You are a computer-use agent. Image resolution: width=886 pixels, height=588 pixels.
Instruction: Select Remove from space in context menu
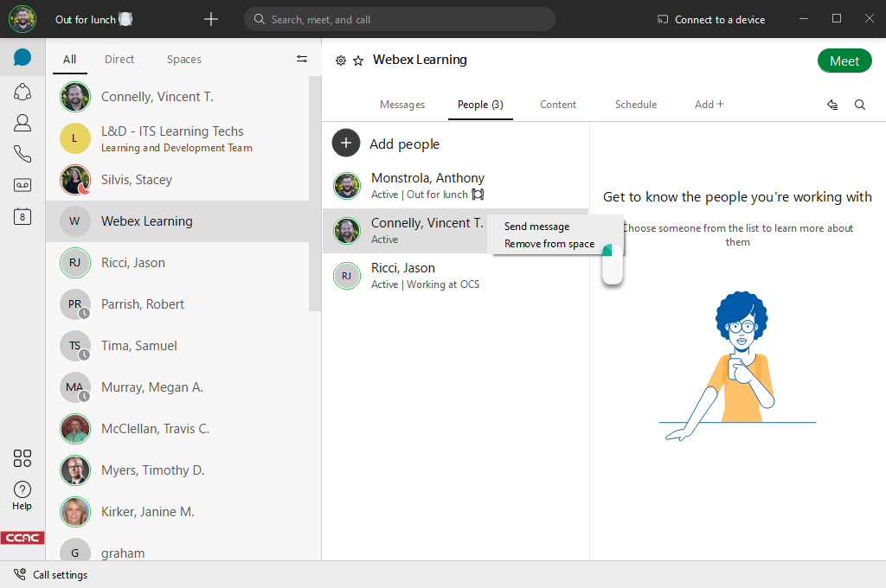(x=548, y=244)
